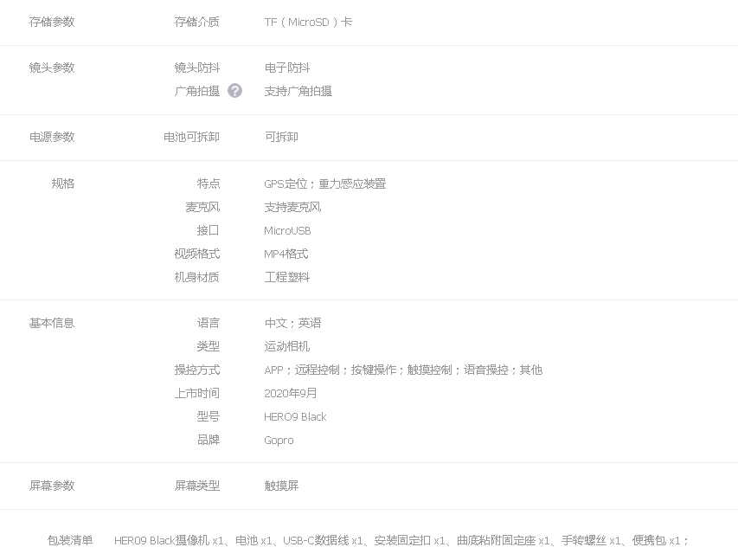Click the 基本信息 section heading
This screenshot has height=560, width=738.
pos(52,324)
